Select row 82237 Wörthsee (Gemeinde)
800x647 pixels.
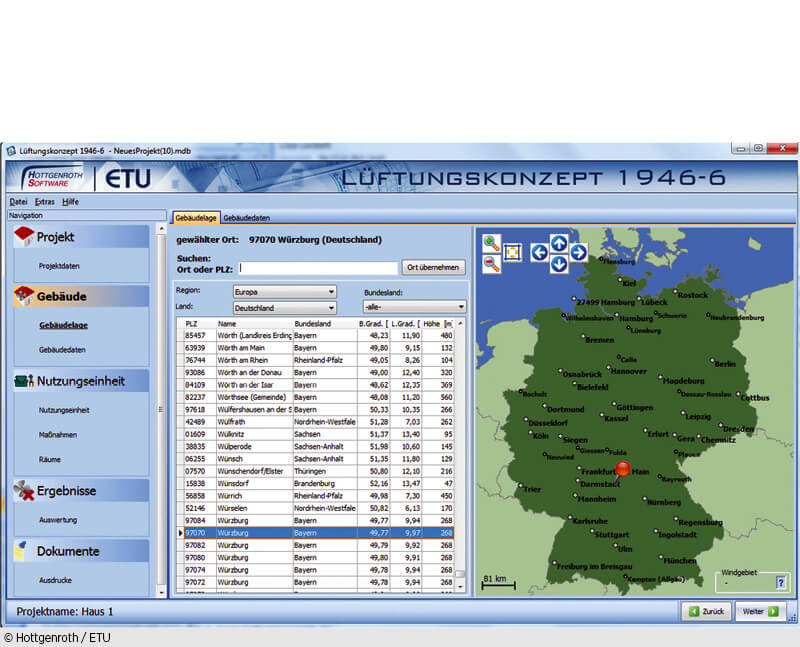(x=315, y=397)
